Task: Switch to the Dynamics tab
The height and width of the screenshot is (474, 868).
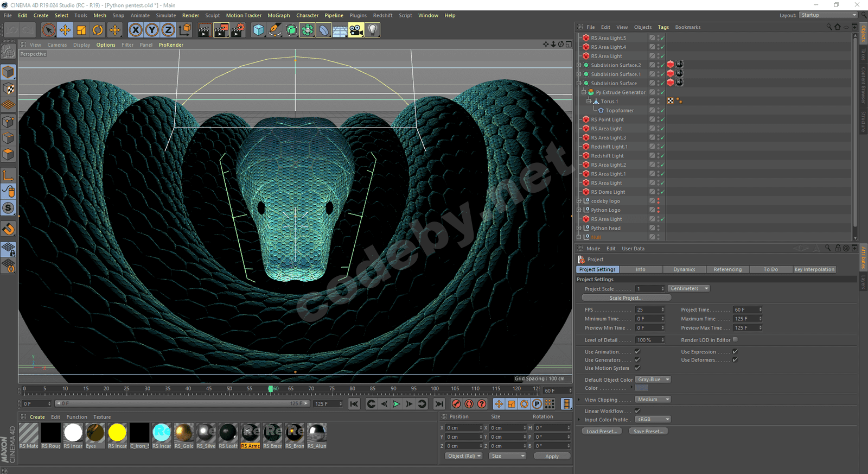Action: tap(684, 269)
